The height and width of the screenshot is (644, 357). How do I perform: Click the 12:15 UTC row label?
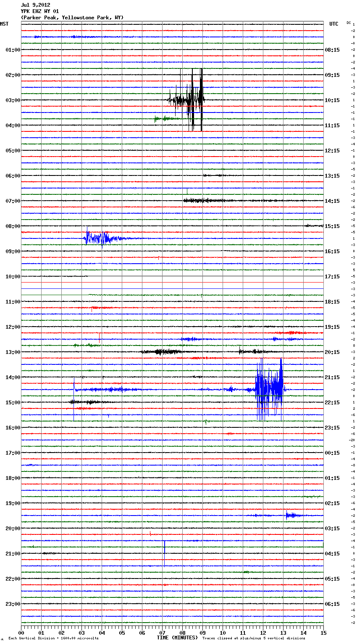332,151
